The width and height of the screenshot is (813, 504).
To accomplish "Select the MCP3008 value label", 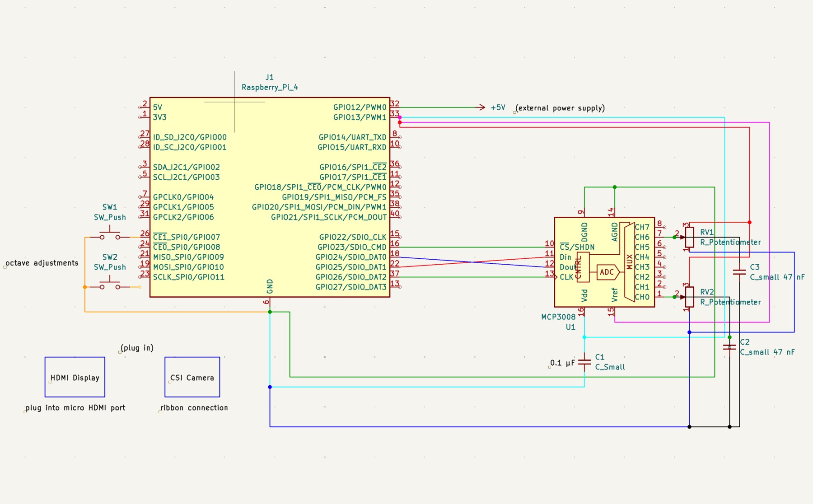I will coord(558,317).
